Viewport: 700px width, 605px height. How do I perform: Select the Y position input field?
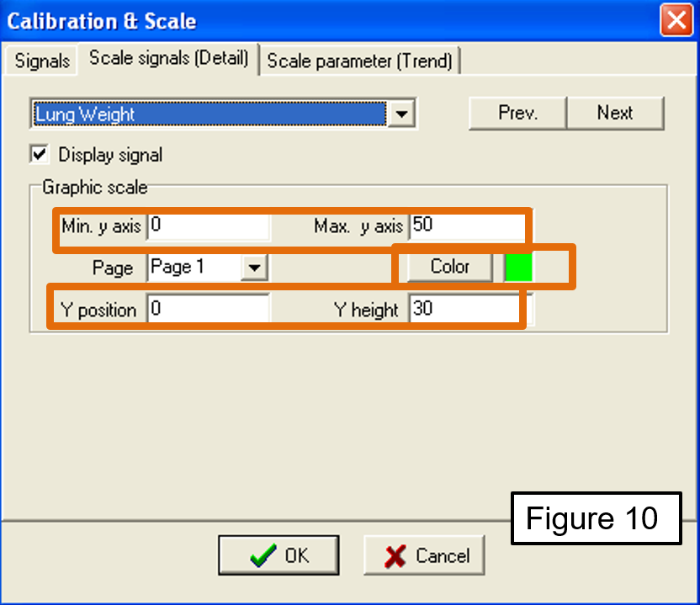(x=208, y=309)
